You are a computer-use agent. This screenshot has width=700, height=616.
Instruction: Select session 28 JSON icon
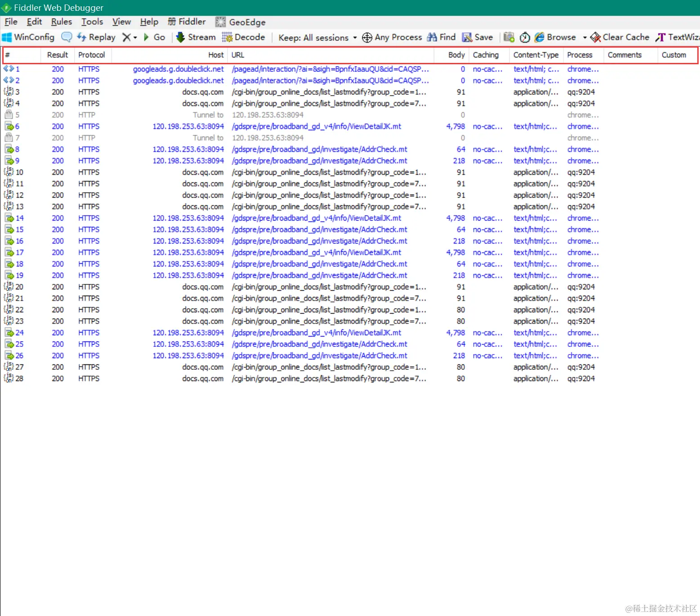[x=9, y=378]
